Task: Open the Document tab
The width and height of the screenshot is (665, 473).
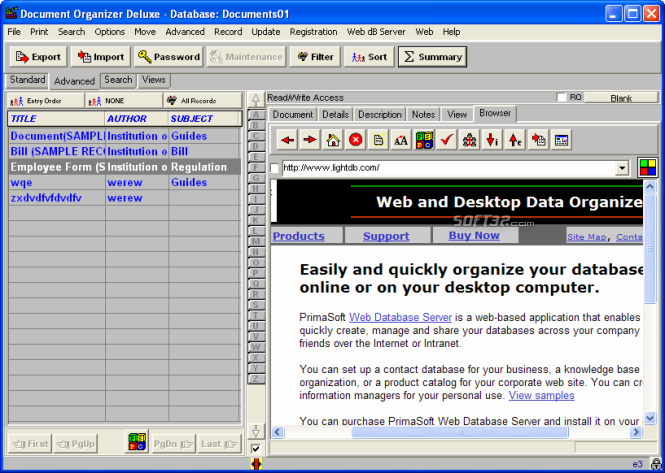Action: tap(293, 115)
